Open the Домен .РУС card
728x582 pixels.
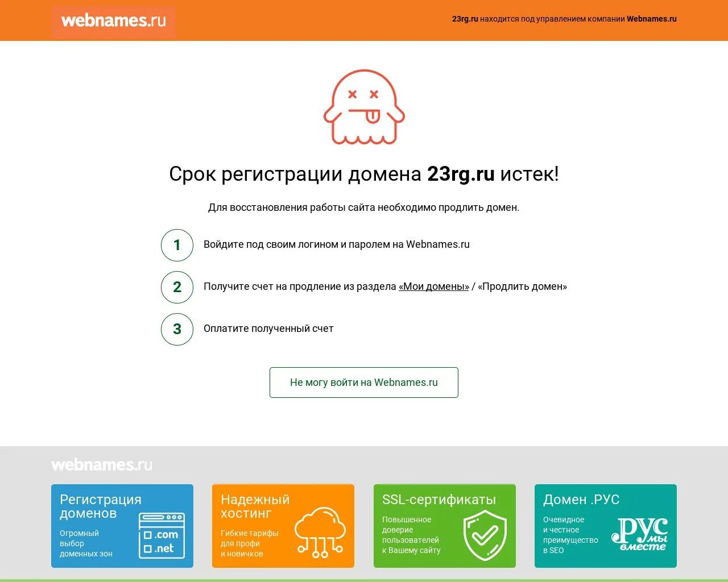(x=606, y=526)
